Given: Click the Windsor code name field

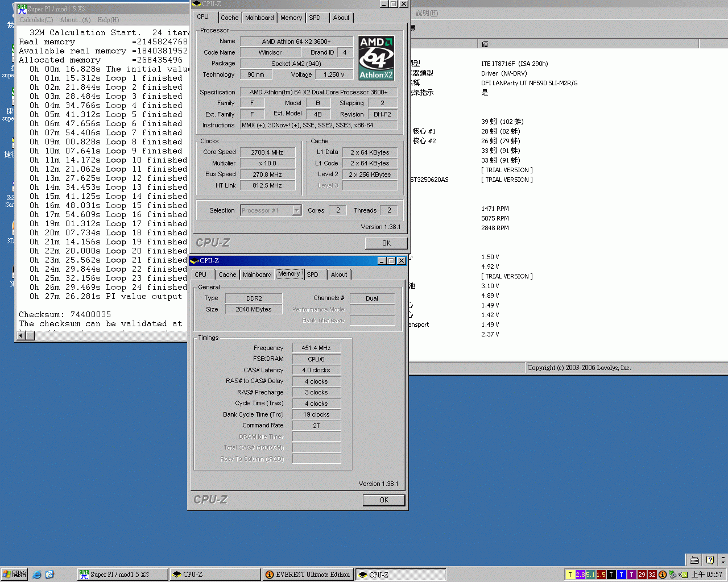Looking at the screenshot, I should (x=270, y=52).
